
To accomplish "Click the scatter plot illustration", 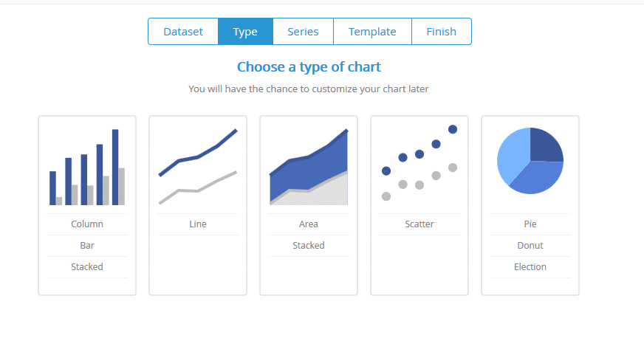I will coord(419,163).
